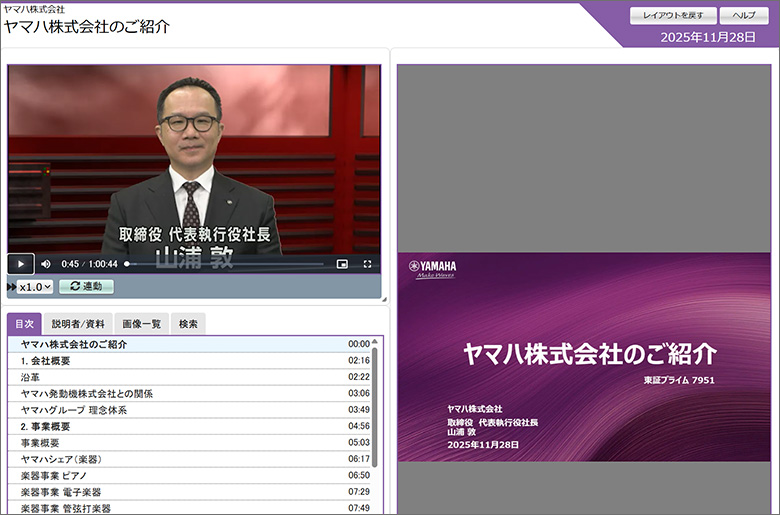The height and width of the screenshot is (515, 780).
Task: Click the レイアウトを戻す button
Action: (673, 15)
